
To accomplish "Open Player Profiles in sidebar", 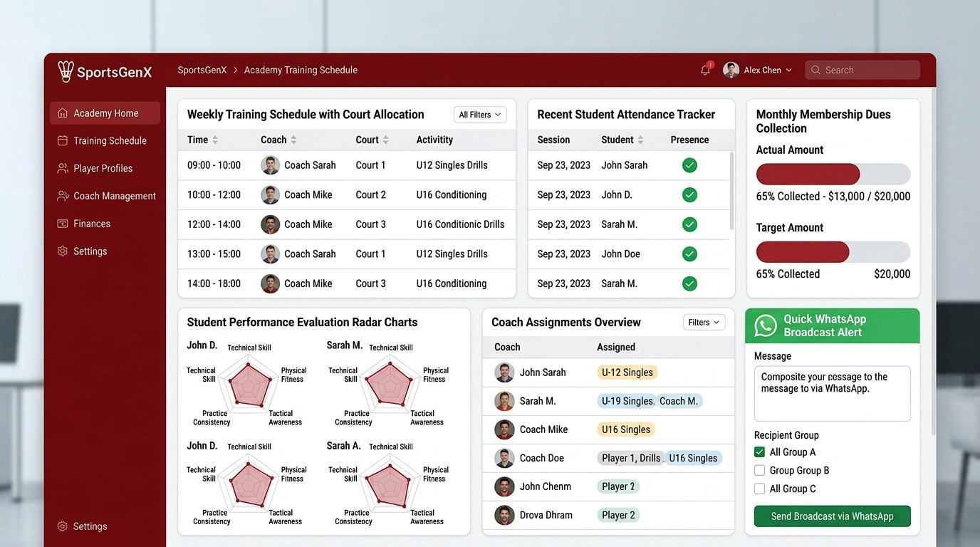I will click(x=105, y=169).
